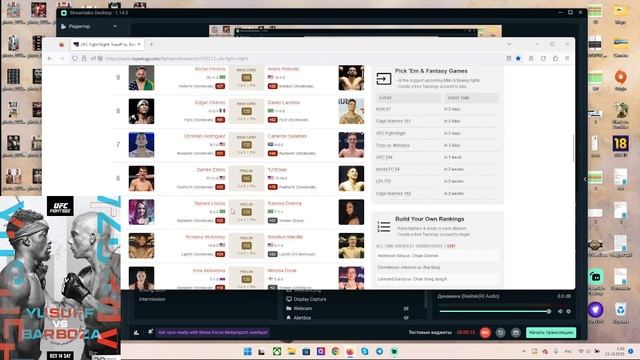Screen dimensions: 640x360
Task: Click Pick 'Em & Fantasy Games icon
Action: click(x=384, y=79)
